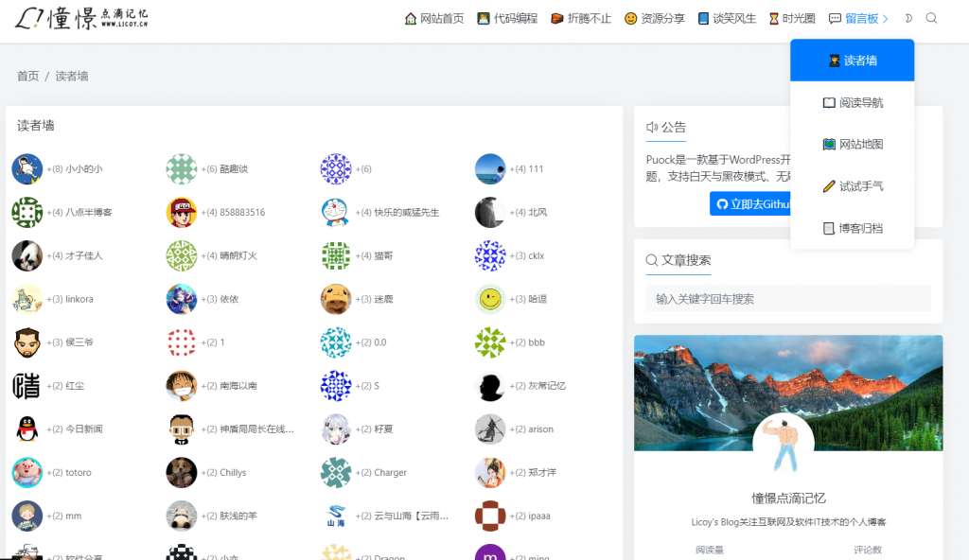969x560 pixels.
Task: Select the 代码编程 coding icon in navbar
Action: (483, 18)
